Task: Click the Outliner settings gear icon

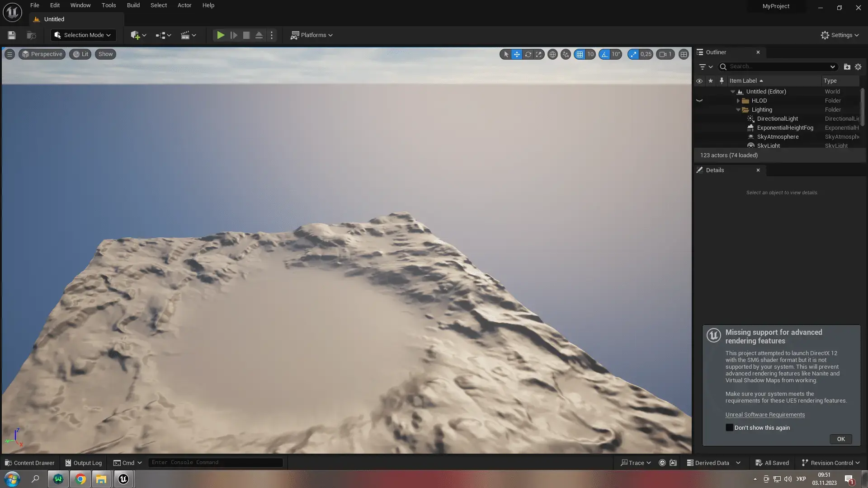Action: pyautogui.click(x=858, y=67)
